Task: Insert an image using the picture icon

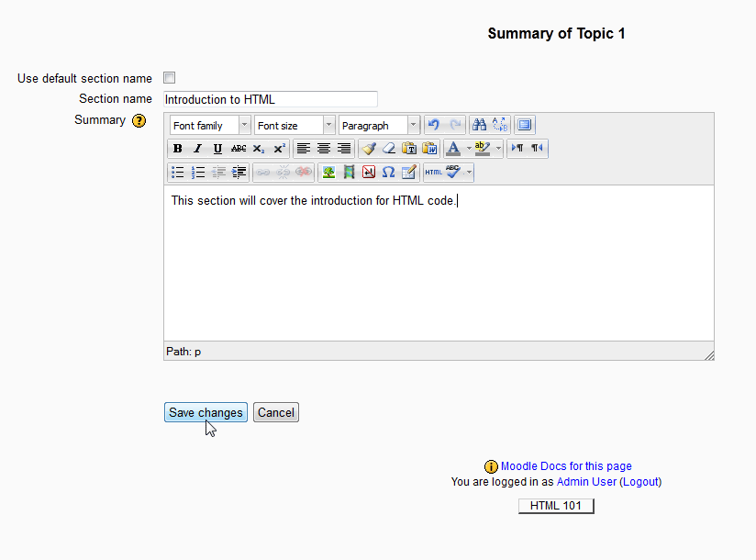Action: point(328,172)
